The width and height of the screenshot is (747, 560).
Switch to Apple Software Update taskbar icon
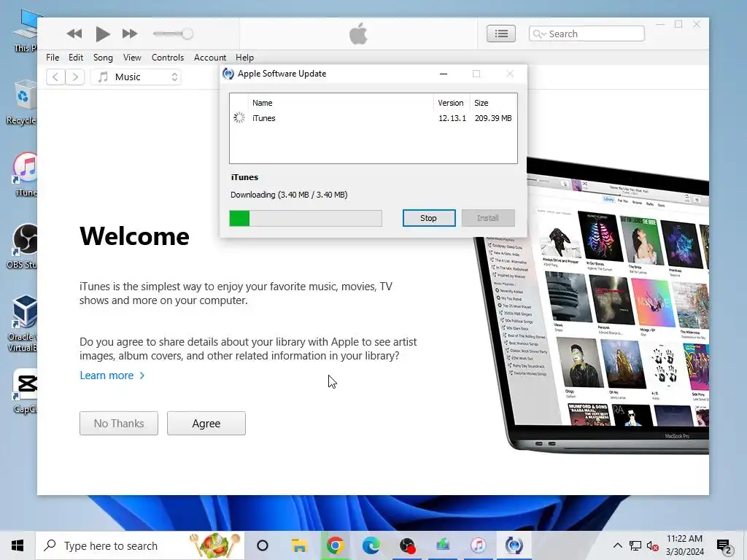coord(514,545)
